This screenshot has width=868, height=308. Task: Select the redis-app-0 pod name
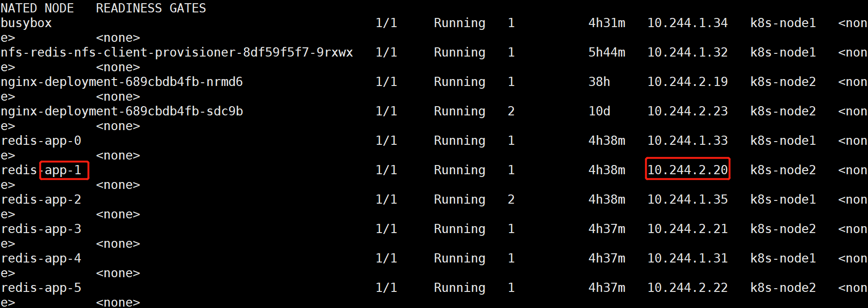point(41,141)
